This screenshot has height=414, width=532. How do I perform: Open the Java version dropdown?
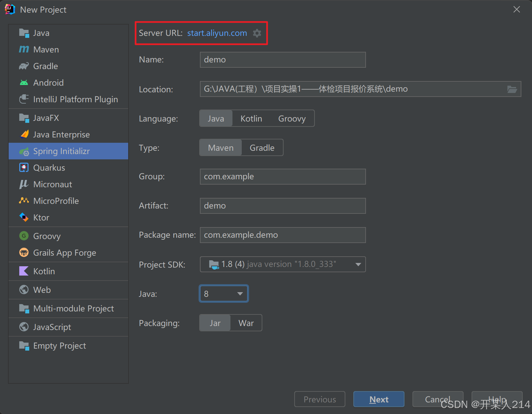[x=224, y=294]
